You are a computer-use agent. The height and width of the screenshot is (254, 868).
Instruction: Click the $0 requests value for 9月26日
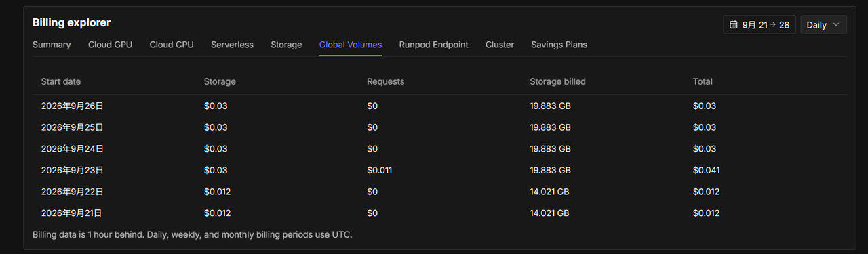tap(372, 106)
